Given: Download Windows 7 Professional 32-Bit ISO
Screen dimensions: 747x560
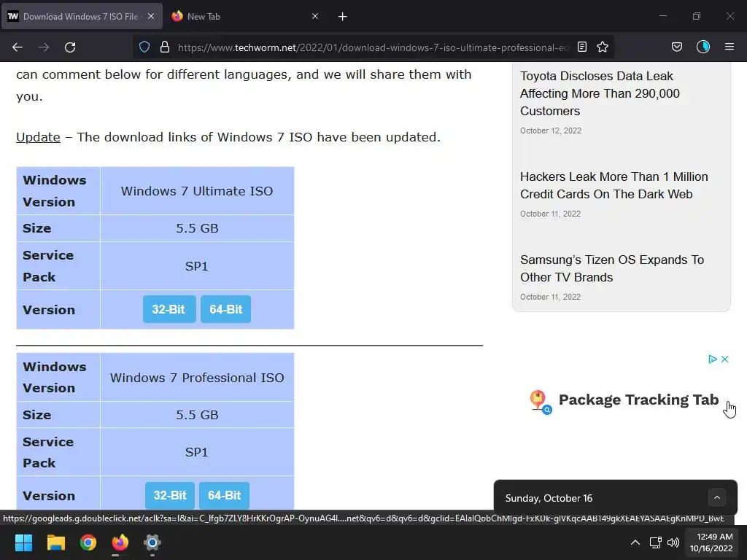Looking at the screenshot, I should (x=169, y=495).
